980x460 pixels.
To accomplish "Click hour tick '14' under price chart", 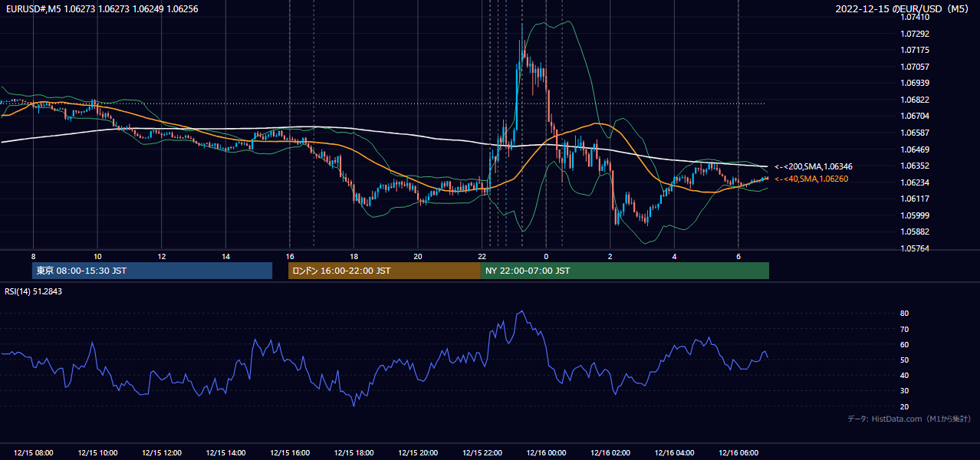I will pyautogui.click(x=225, y=256).
